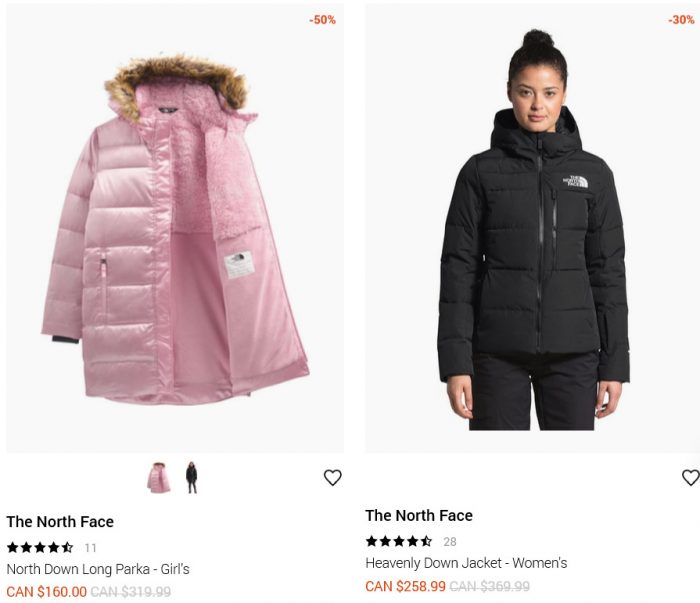Open North Down Long Parka - Girl's link
Viewport: 700px width, 603px height.
[98, 569]
